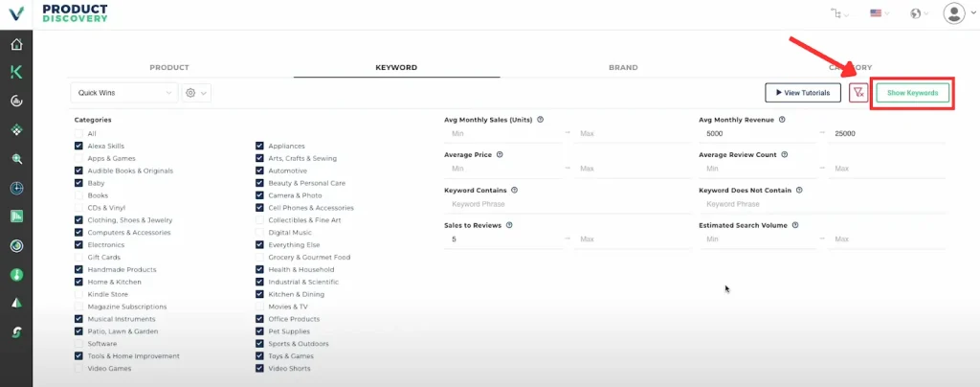Uncheck the Video Shorts category

point(259,368)
